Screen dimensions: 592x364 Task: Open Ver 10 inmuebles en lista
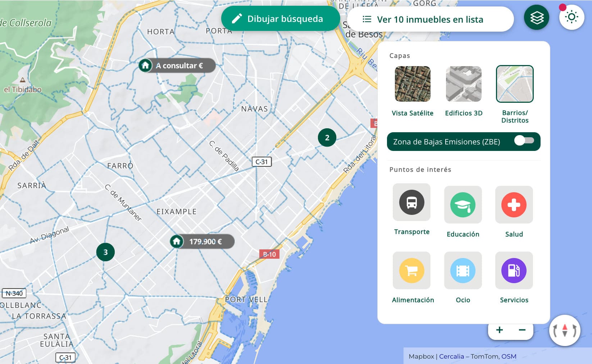pyautogui.click(x=430, y=19)
